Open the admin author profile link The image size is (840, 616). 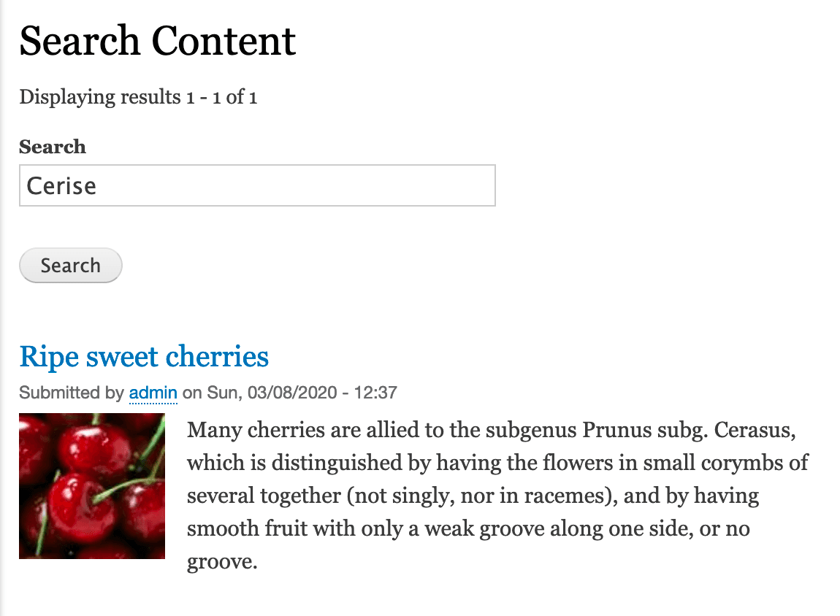pyautogui.click(x=153, y=393)
